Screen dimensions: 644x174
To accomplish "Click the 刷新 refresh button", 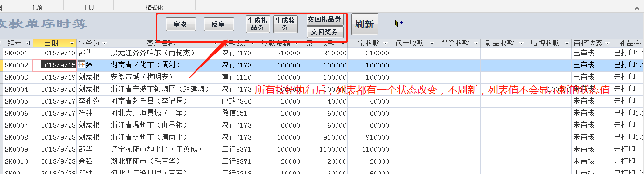I will [364, 25].
